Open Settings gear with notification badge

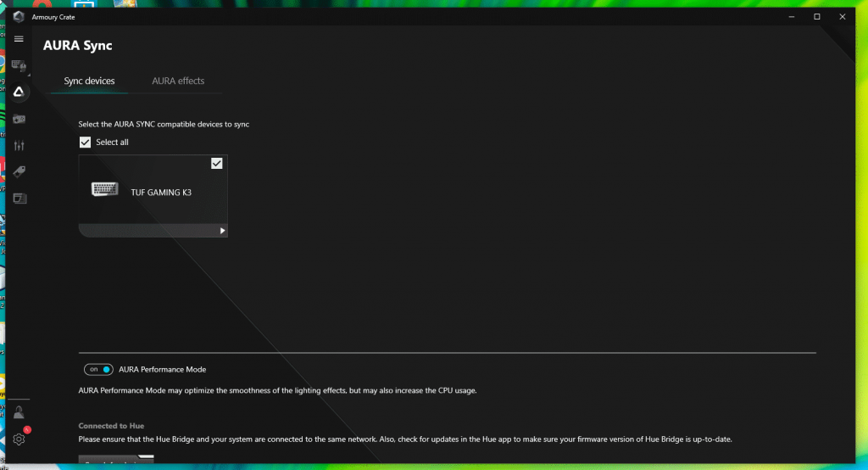pos(19,439)
